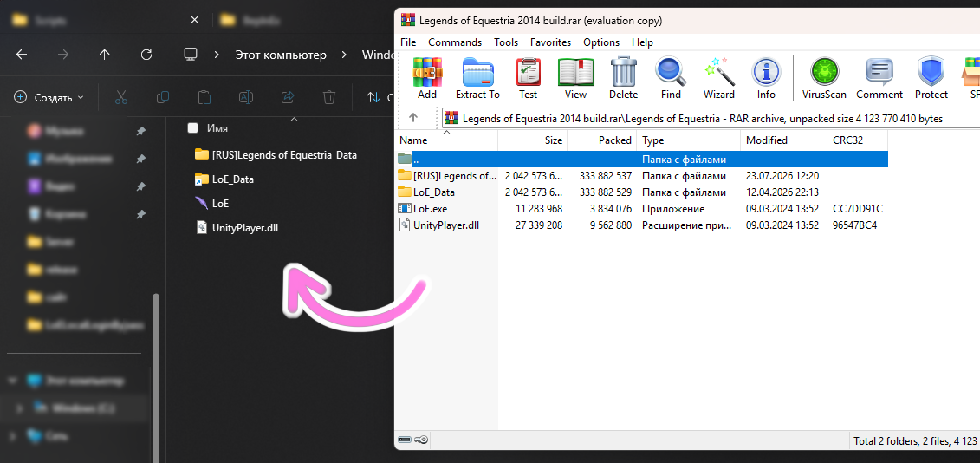Click Explorer Rename icon
This screenshot has height=463, width=980.
pos(245,97)
